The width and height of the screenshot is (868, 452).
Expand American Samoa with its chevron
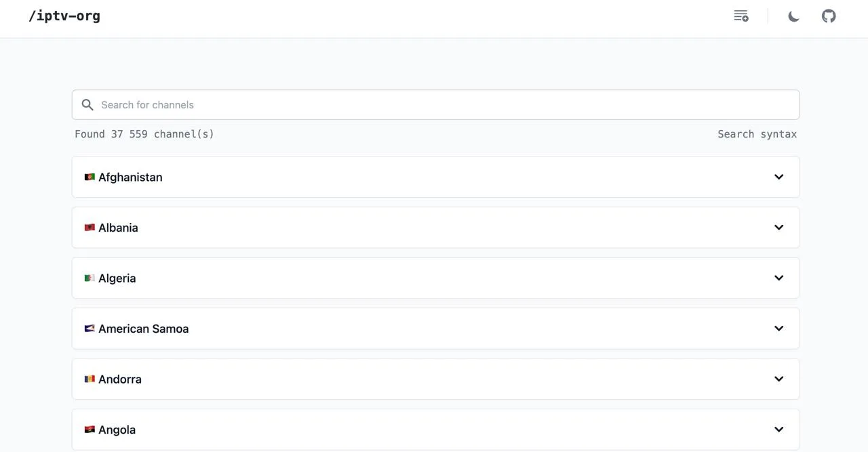coord(778,329)
